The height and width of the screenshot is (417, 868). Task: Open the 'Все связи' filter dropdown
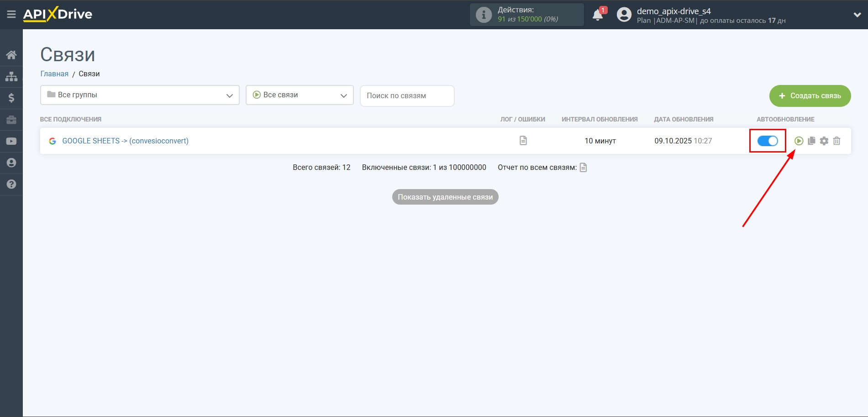tap(300, 95)
